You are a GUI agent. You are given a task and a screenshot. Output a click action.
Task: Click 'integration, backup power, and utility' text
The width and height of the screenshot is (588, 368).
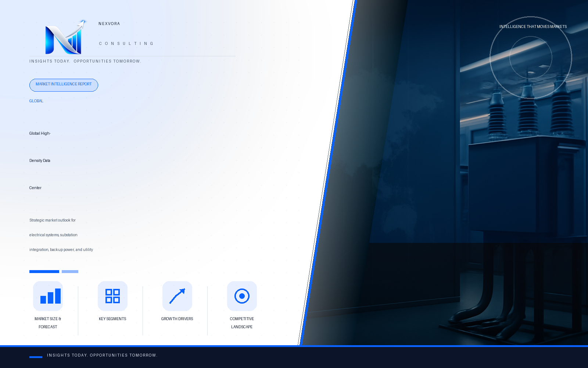click(x=61, y=250)
